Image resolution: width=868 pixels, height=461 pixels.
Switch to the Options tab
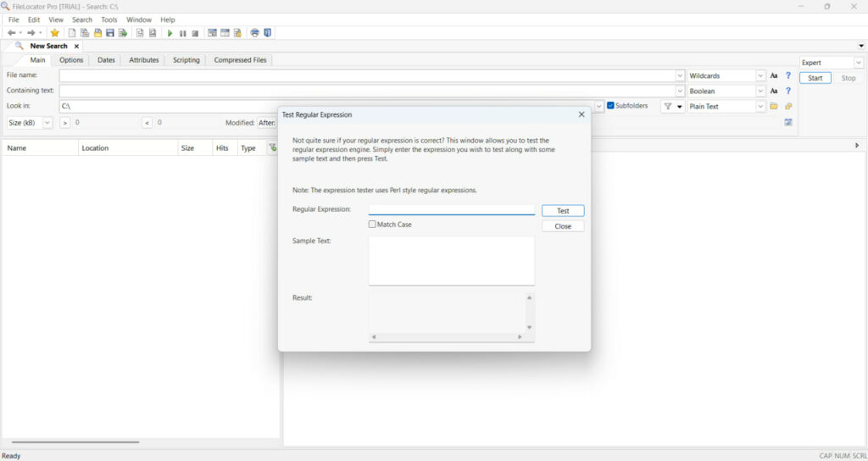tap(71, 60)
